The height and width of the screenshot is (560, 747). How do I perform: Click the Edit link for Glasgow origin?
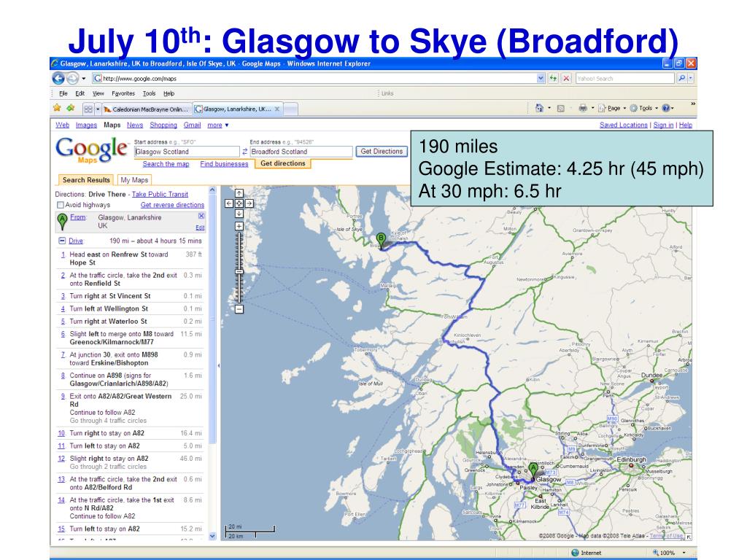200,227
